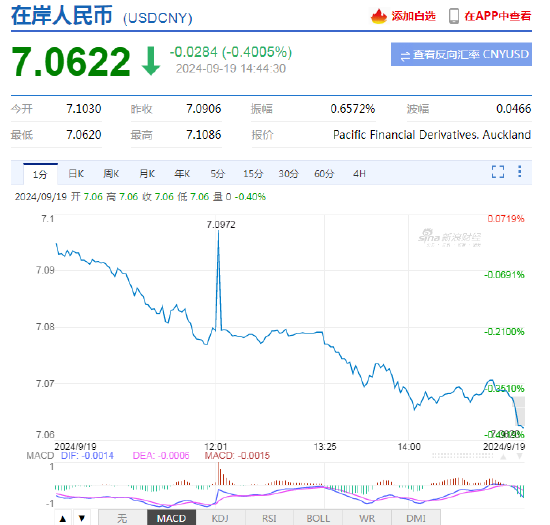
Task: Toggle the MACD indicator button
Action: 172,518
